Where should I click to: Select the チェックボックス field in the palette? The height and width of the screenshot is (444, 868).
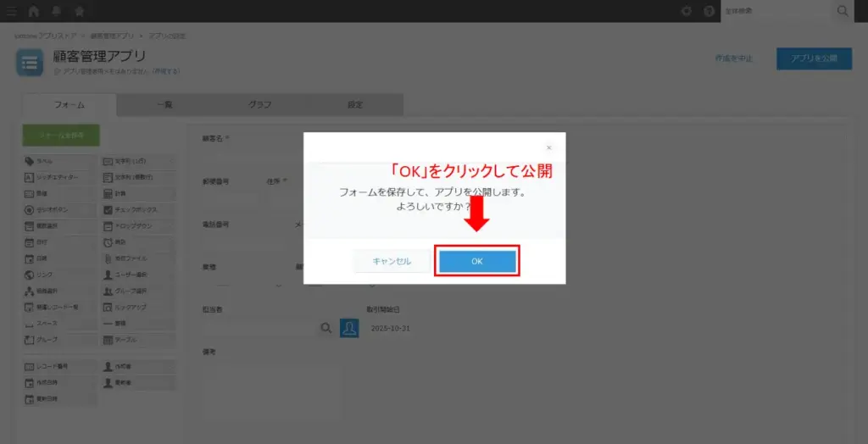click(140, 210)
